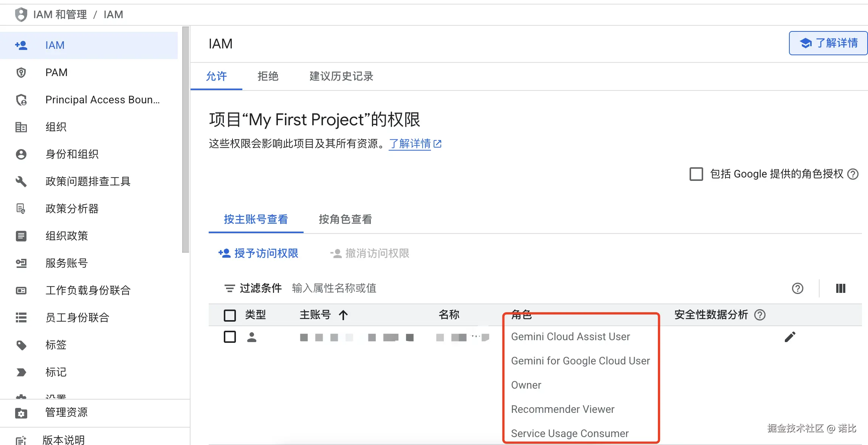Open PAM from sidebar shield icon
Viewport: 868px width, 445px height.
tap(22, 72)
